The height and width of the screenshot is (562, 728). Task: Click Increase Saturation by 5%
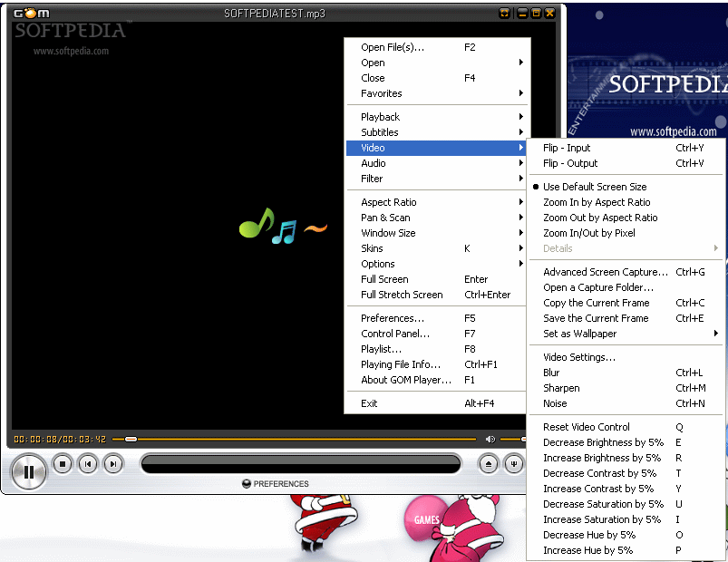[626, 519]
